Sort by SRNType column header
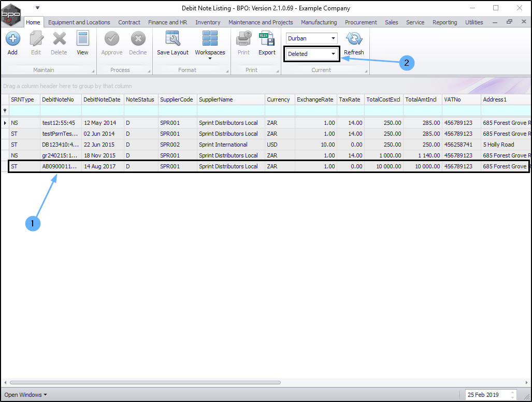The height and width of the screenshot is (402, 532). click(x=24, y=100)
